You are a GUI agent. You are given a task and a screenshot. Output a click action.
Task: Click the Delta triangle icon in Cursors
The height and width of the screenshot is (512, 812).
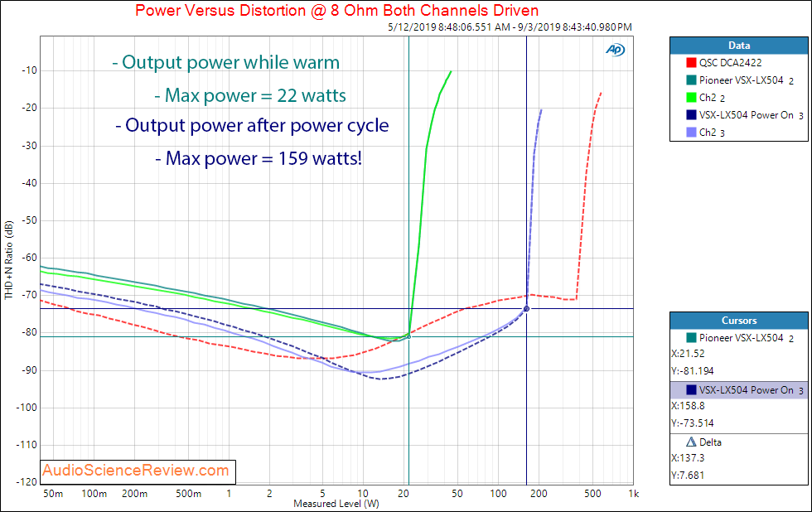coord(691,442)
